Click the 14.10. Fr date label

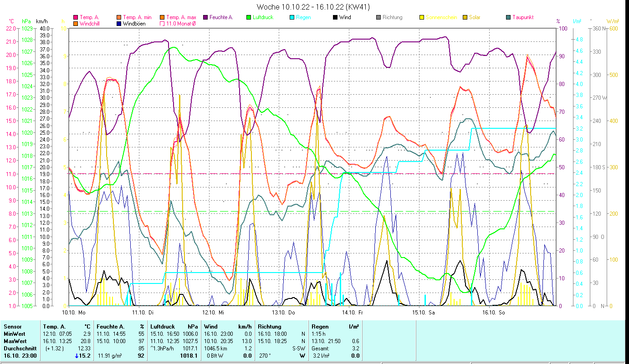pos(353,313)
